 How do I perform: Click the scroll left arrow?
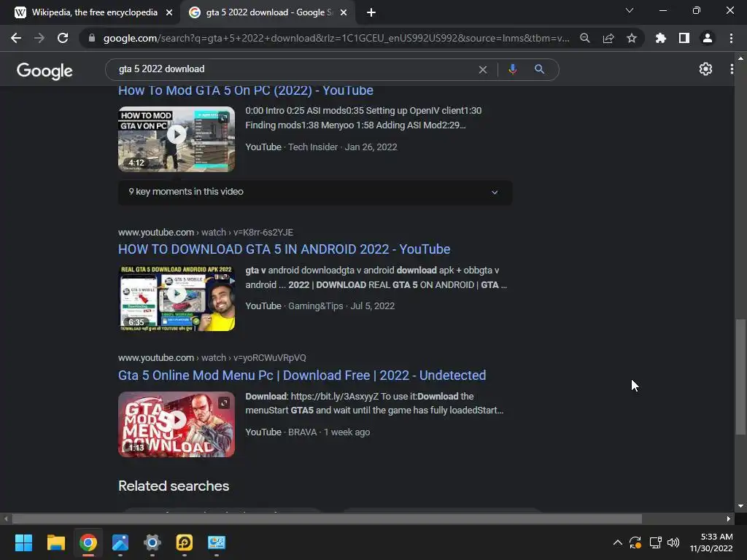(6, 518)
